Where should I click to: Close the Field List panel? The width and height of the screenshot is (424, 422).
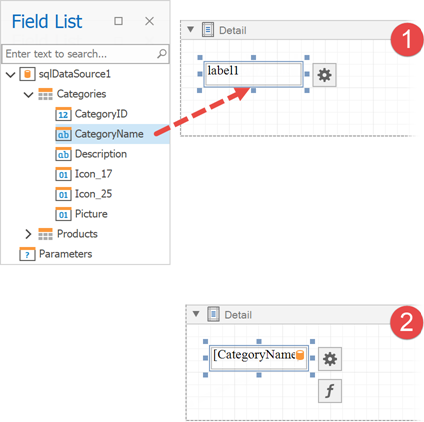coord(149,21)
